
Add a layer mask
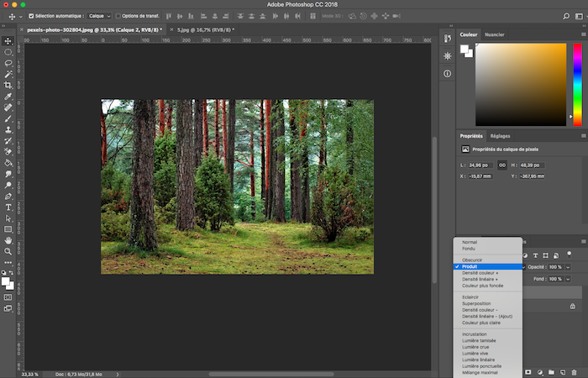point(528,372)
